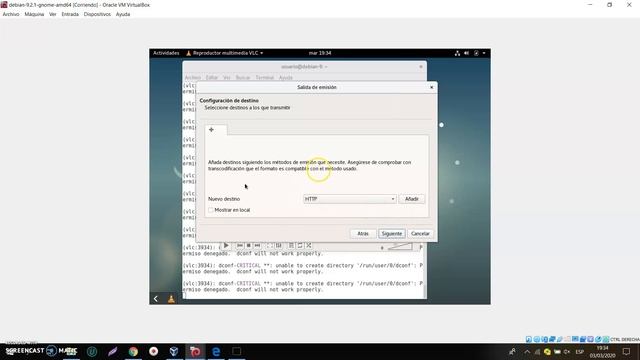Click terminal scrollbar
640x360 pixels.
(424, 291)
